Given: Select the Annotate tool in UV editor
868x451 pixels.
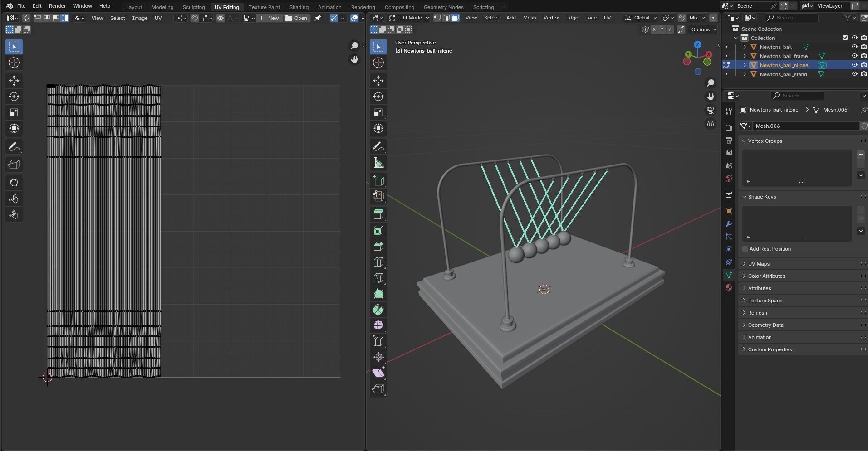Looking at the screenshot, I should 14,147.
